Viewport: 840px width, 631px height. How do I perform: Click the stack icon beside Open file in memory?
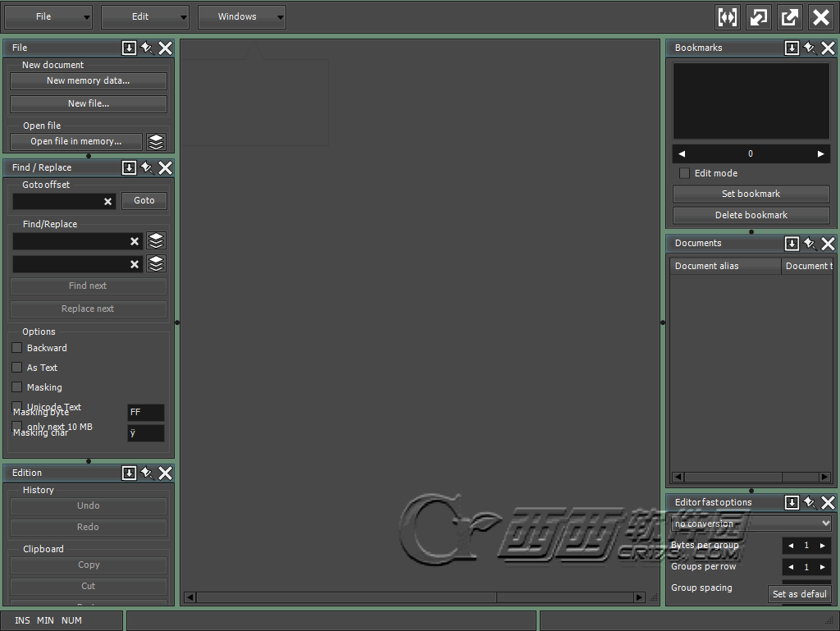pos(156,142)
